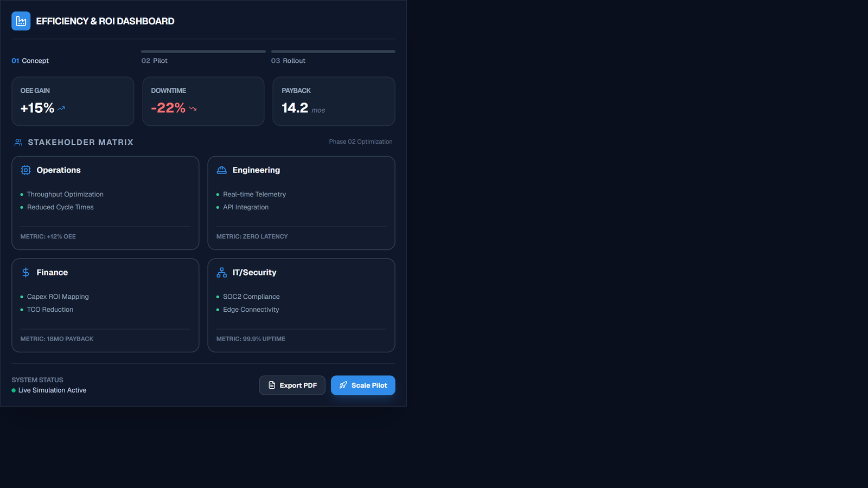Switch to the 02 Pilot phase
Viewport: 868px width, 488px height.
click(154, 60)
